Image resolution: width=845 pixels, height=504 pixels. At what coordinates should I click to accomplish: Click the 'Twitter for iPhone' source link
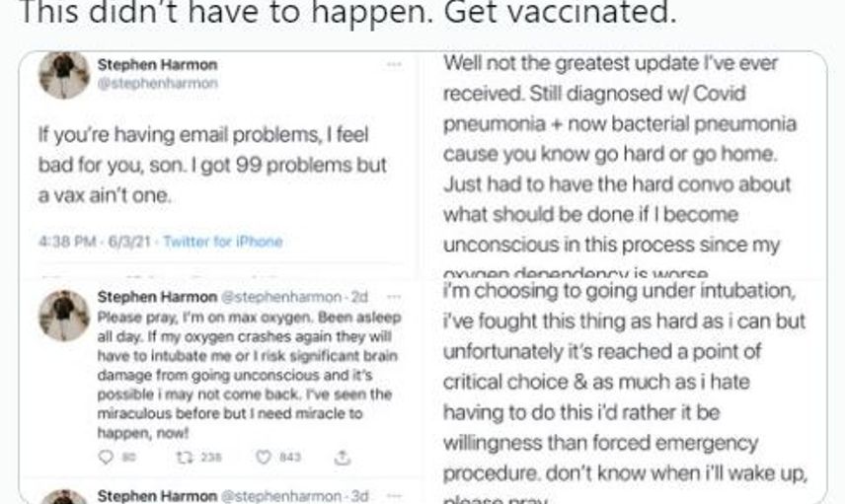tap(222, 242)
